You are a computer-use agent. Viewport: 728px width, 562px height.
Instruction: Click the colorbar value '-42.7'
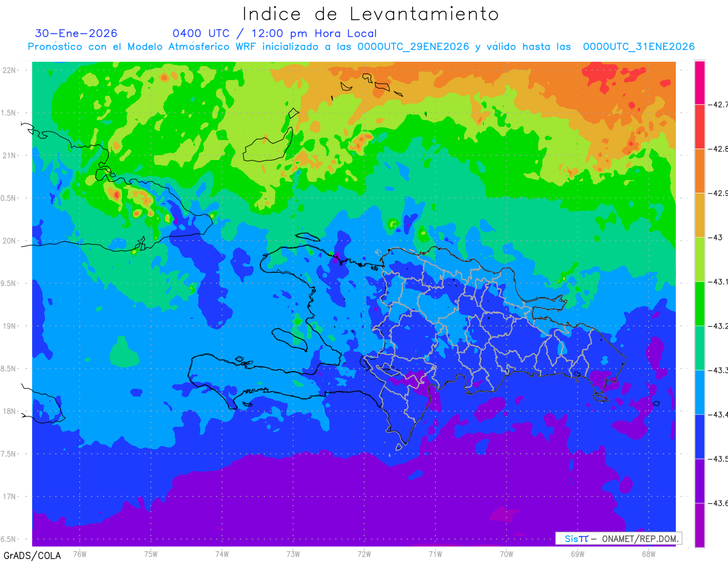[720, 104]
